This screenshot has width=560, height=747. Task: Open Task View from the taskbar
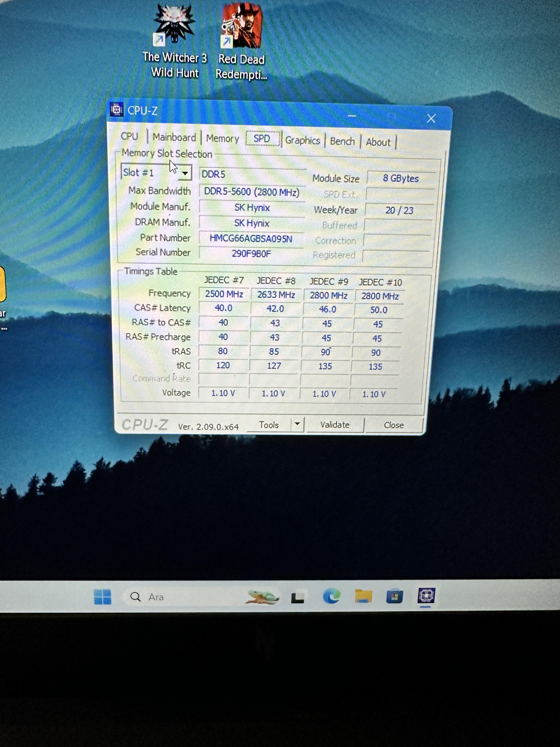click(x=298, y=597)
